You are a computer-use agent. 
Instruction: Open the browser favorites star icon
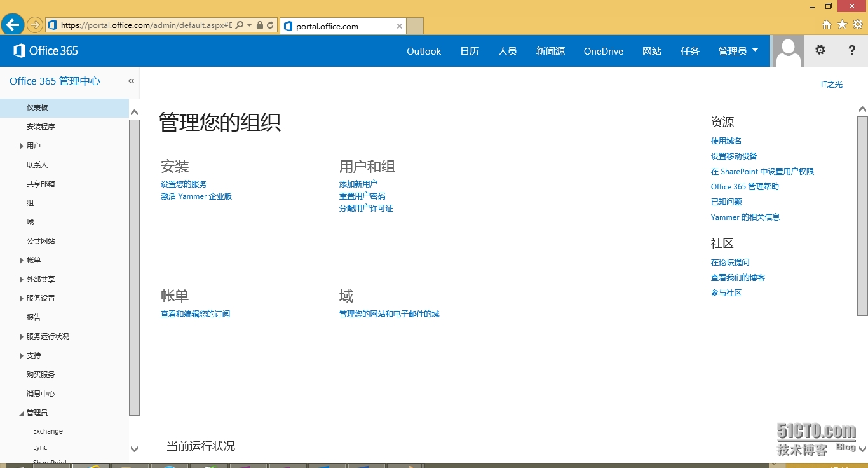[x=842, y=25]
